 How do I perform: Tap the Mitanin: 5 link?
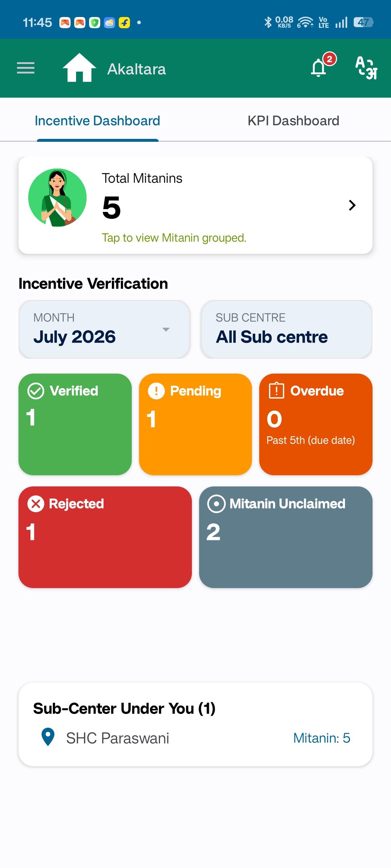click(322, 738)
